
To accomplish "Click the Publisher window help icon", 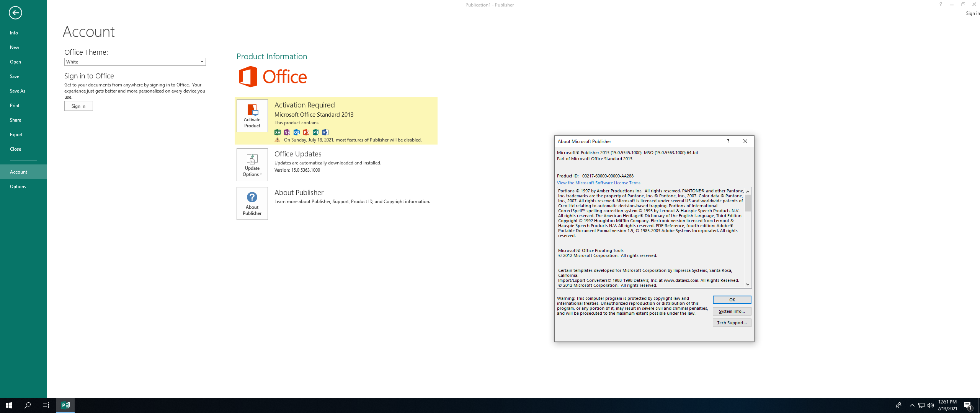I will tap(940, 5).
